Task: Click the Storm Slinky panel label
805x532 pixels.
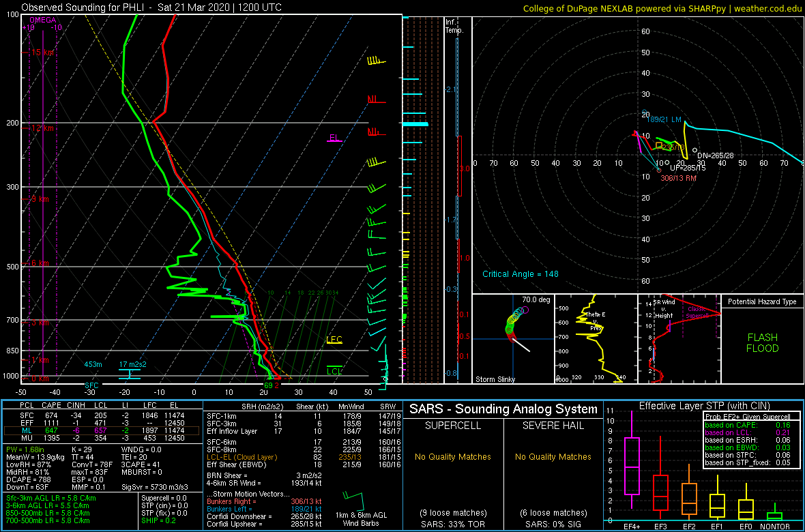Action: (x=495, y=379)
